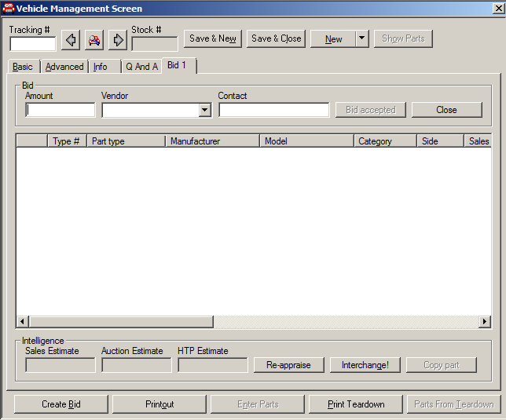Image resolution: width=506 pixels, height=420 pixels.
Task: Open the Interchange! button
Action: click(365, 365)
